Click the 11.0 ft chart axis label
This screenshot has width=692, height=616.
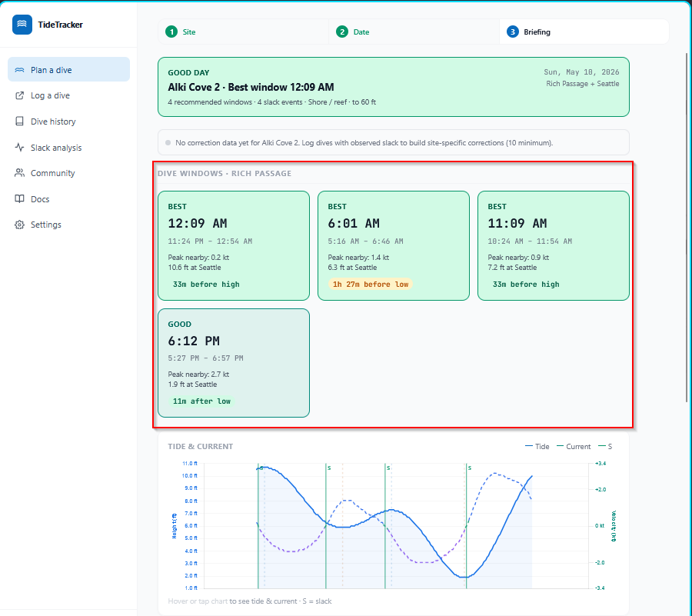coord(190,463)
